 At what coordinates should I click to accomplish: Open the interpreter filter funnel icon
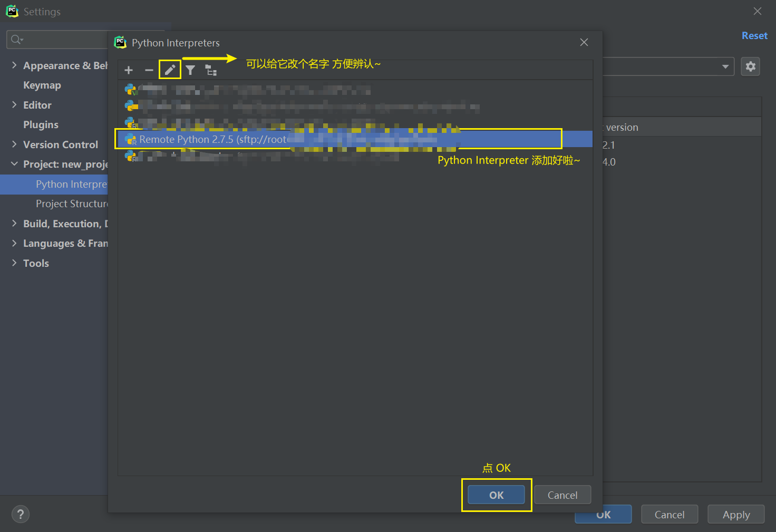(190, 70)
